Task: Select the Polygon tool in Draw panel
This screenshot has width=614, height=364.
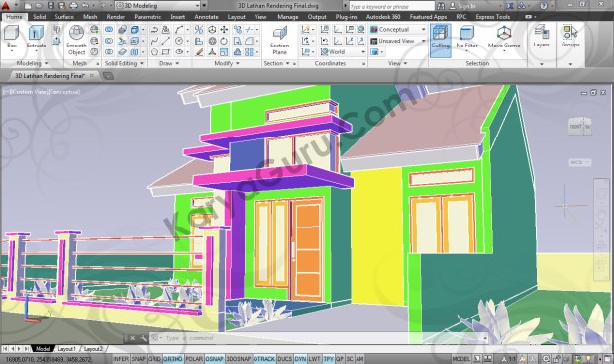Action: point(154,52)
